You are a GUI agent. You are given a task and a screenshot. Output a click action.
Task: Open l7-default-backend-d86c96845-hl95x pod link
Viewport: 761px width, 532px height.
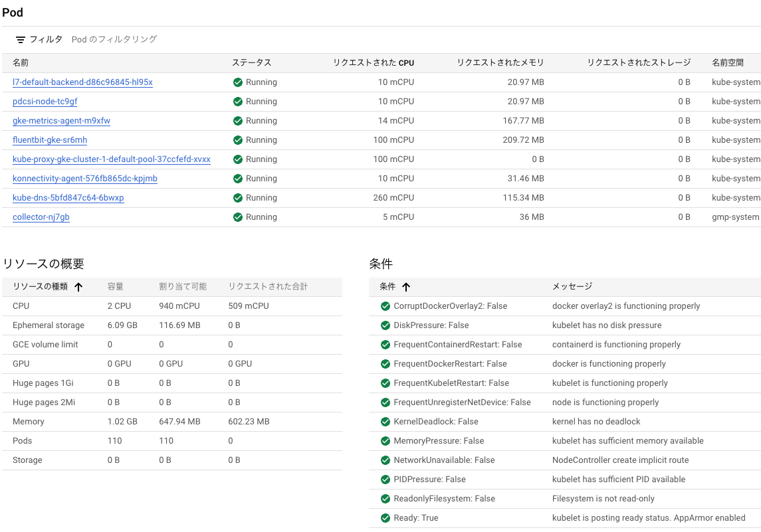[x=82, y=82]
